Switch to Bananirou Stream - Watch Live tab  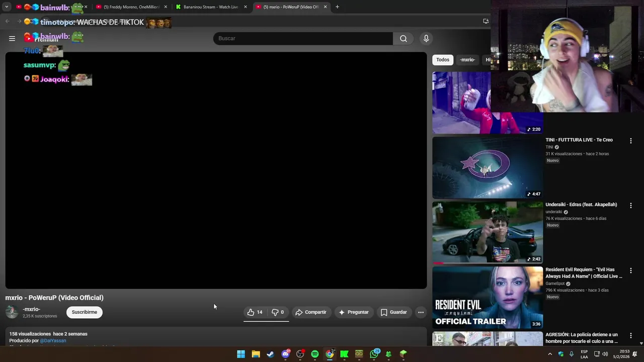pos(210,7)
